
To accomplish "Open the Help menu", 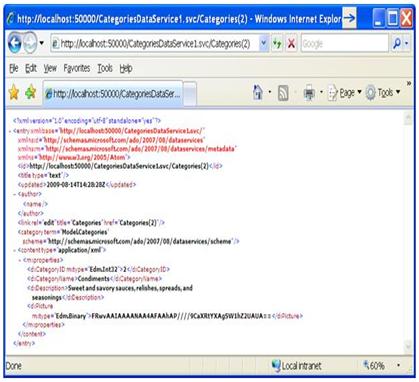I will coord(126,68).
